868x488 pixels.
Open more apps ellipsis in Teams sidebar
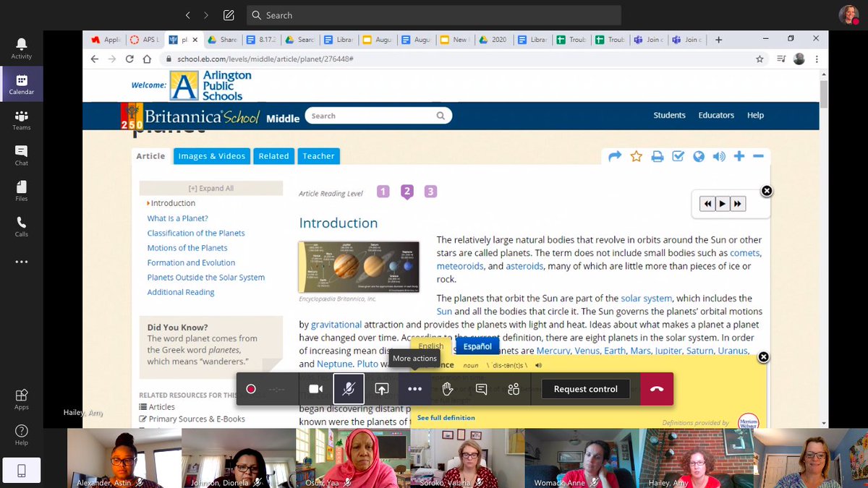click(21, 262)
